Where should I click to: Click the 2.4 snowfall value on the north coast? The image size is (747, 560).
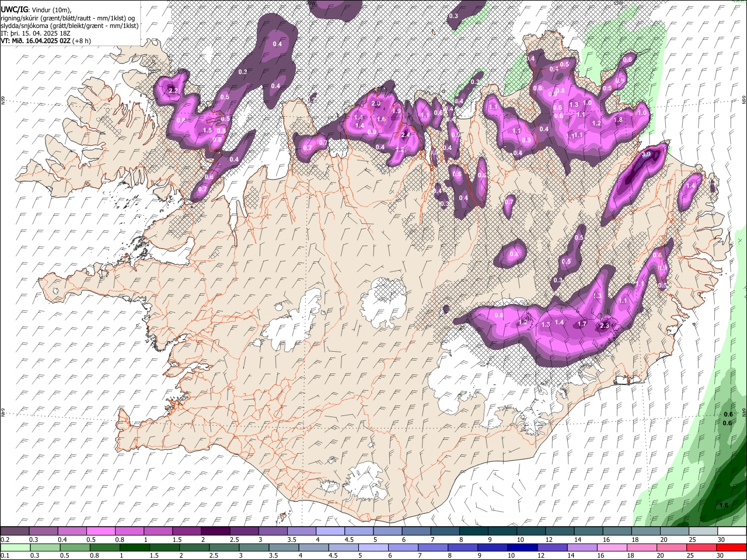pyautogui.click(x=406, y=135)
